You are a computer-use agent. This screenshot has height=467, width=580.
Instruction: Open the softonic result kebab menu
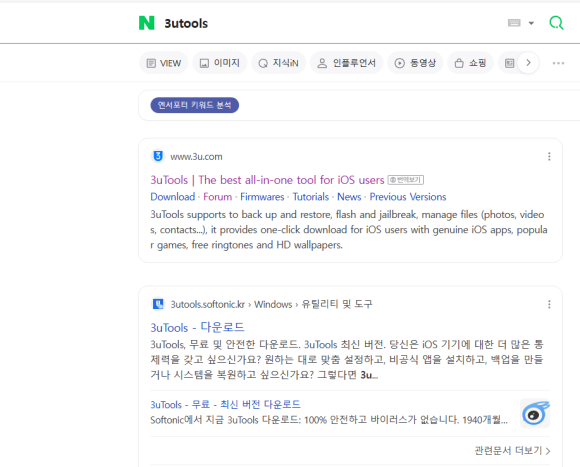pos(549,304)
